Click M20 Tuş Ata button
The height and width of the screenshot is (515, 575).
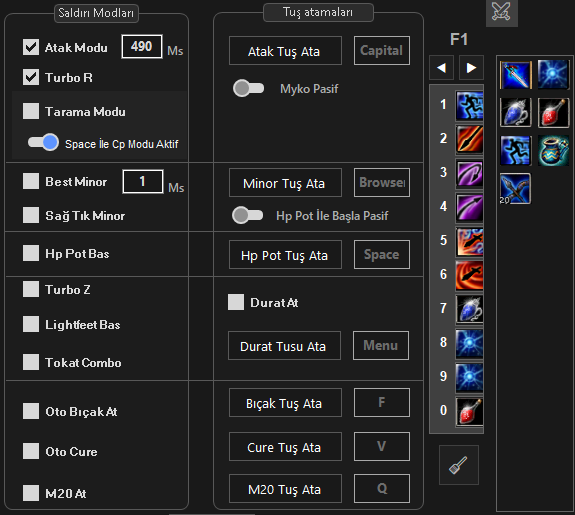285,489
